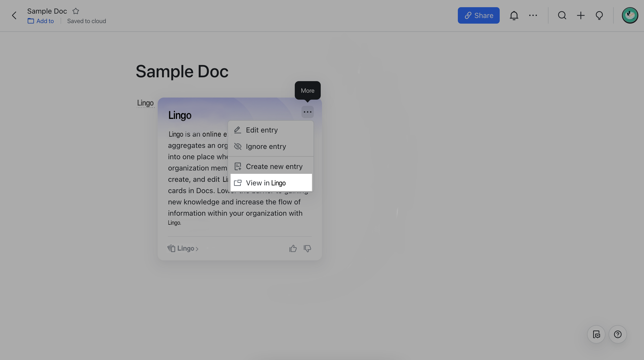Give a thumbs down on the Lingo card
The height and width of the screenshot is (360, 644).
coord(307,248)
